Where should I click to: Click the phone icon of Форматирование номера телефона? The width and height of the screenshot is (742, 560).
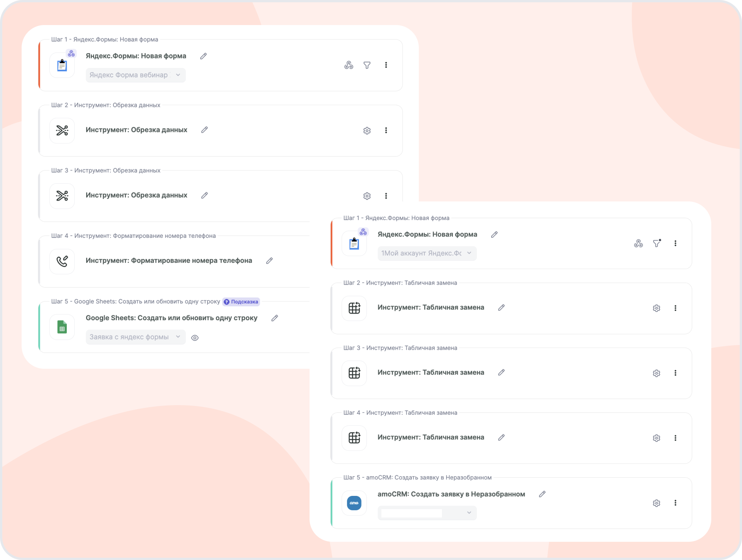click(x=62, y=261)
